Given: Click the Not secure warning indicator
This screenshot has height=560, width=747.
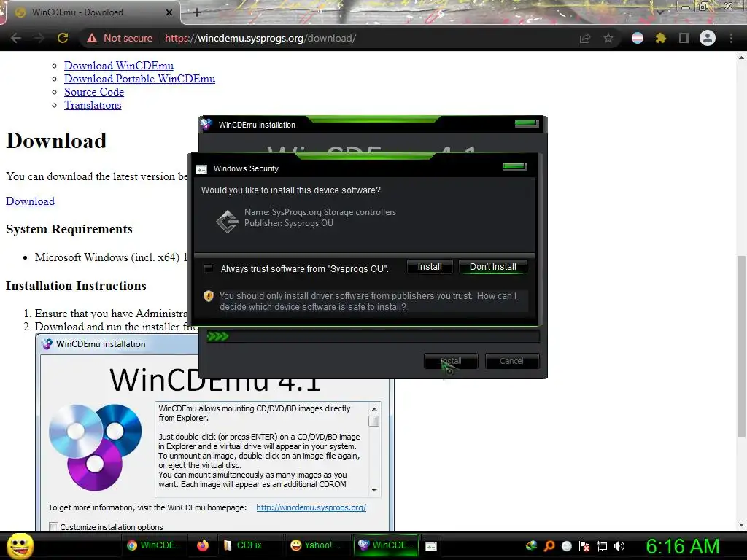Looking at the screenshot, I should [119, 38].
